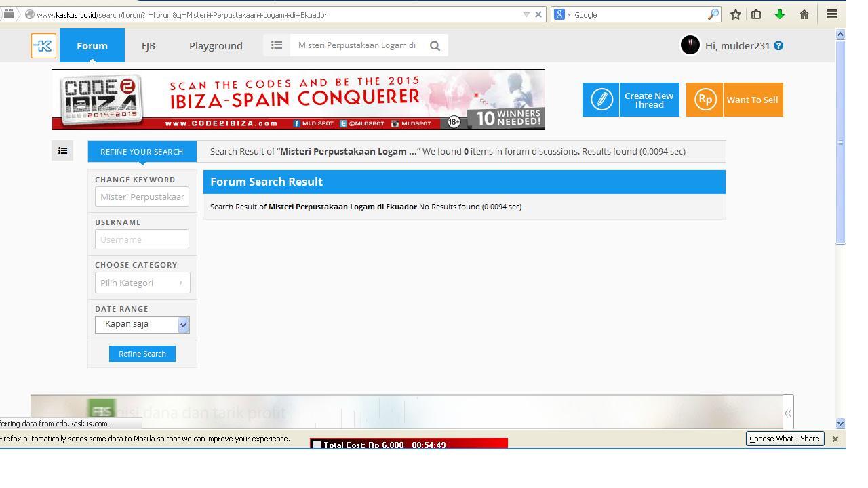
Task: Click the search magnifier icon in header
Action: pos(435,45)
